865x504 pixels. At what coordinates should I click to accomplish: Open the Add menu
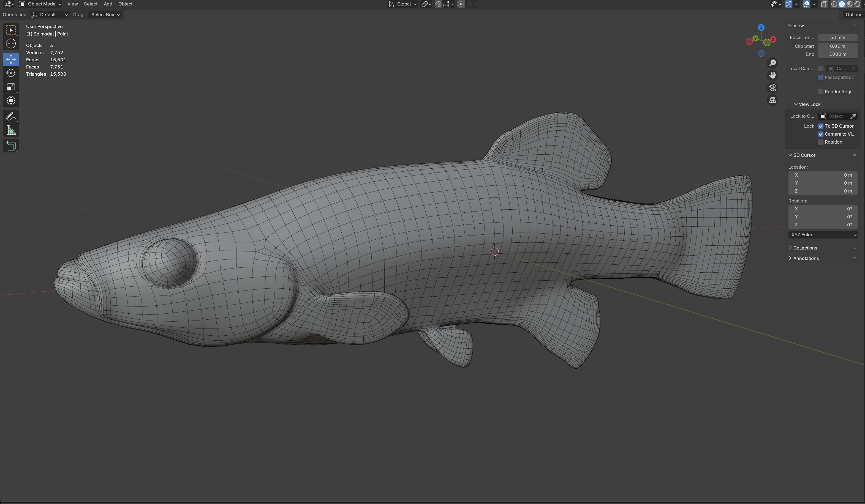(108, 4)
